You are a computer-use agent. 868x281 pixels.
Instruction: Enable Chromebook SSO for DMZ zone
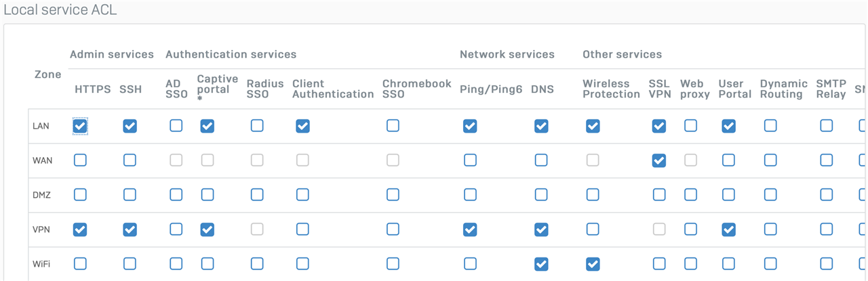point(393,195)
